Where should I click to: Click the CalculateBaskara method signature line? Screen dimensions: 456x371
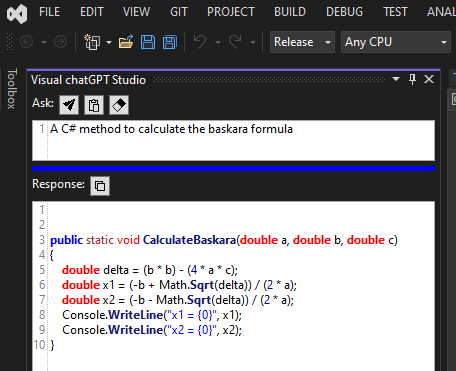click(x=224, y=240)
